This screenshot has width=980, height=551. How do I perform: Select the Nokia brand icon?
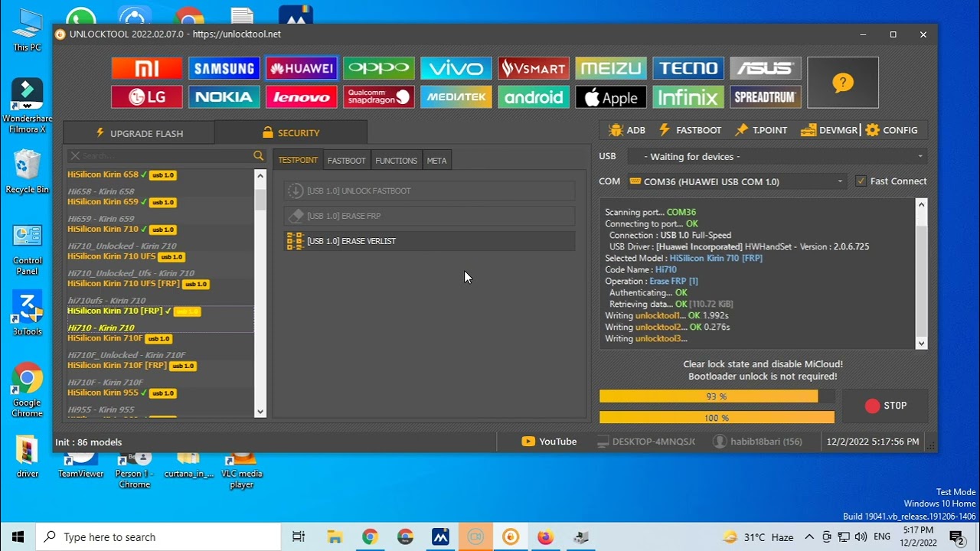point(224,97)
